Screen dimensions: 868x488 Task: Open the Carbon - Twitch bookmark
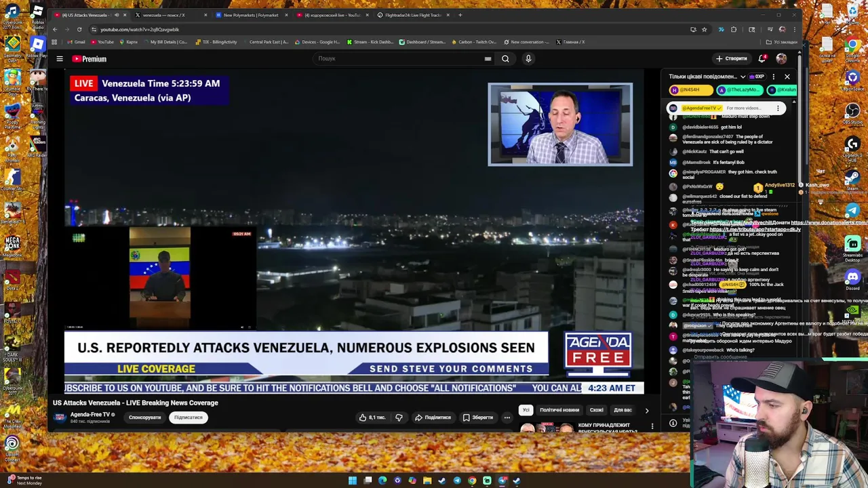point(474,42)
